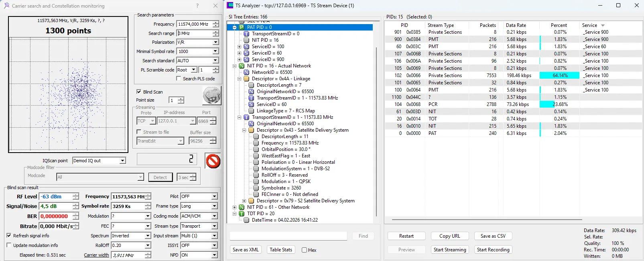Click the help question mark in title bar
The height and width of the screenshot is (261, 644).
click(197, 6)
